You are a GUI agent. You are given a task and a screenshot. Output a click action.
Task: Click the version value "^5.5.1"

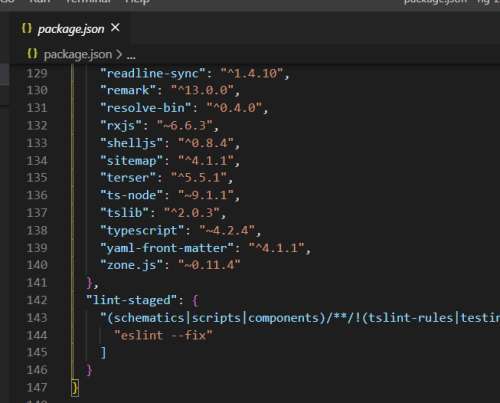click(199, 177)
